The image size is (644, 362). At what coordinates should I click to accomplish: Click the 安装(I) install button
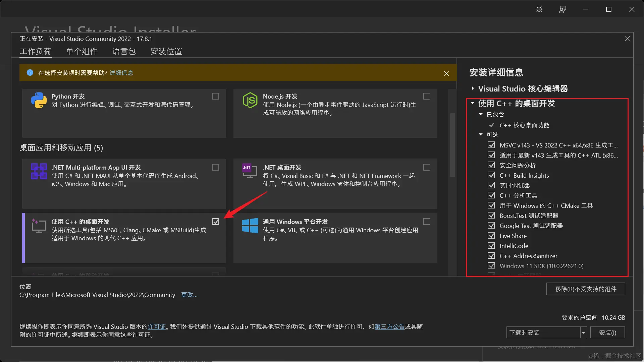tap(607, 333)
